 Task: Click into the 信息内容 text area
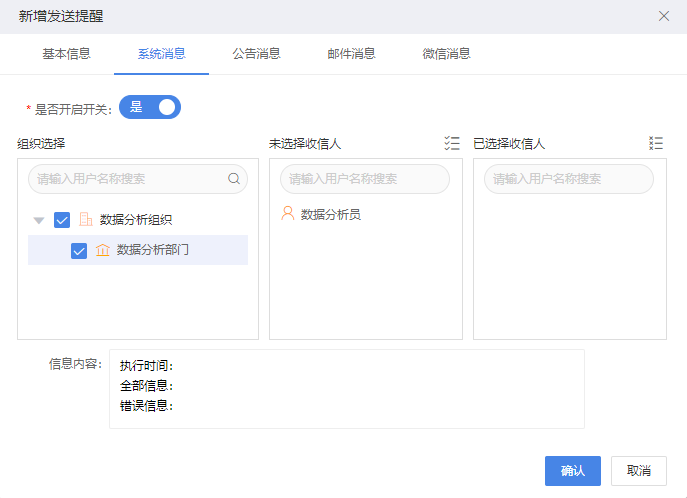347,389
